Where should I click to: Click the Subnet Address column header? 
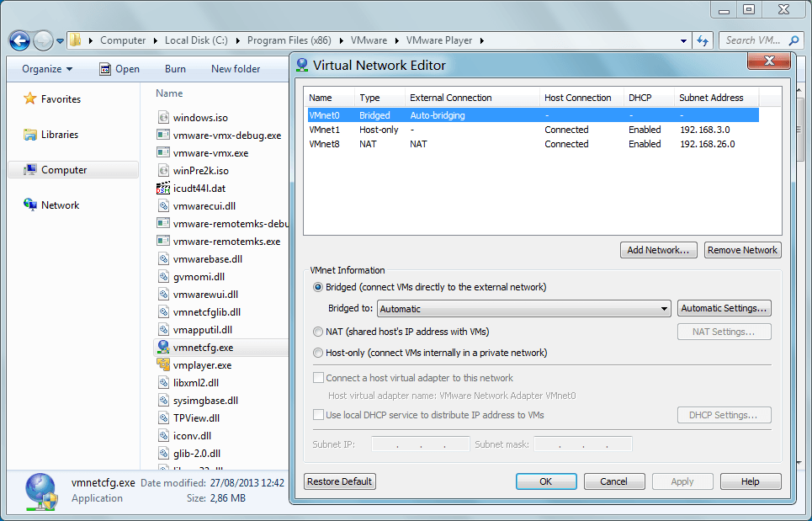(711, 98)
